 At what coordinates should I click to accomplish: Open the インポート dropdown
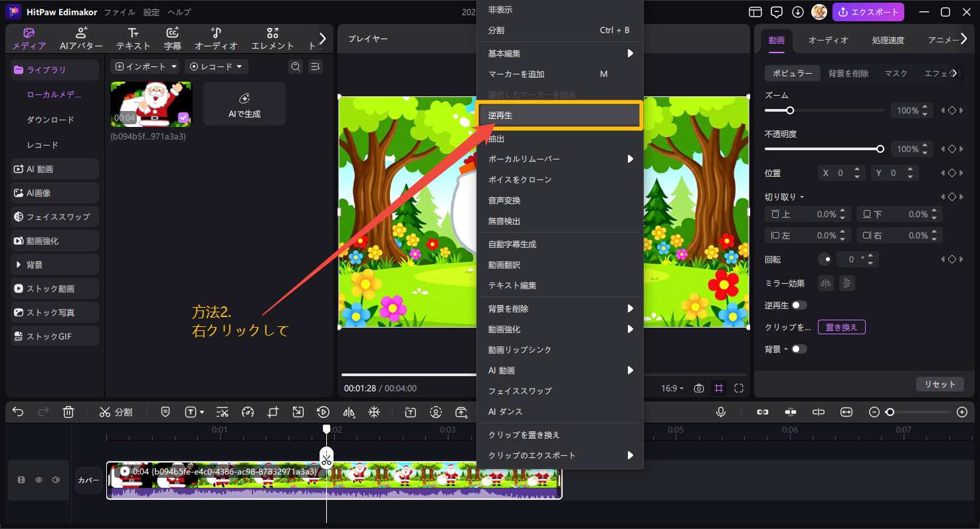[146, 66]
